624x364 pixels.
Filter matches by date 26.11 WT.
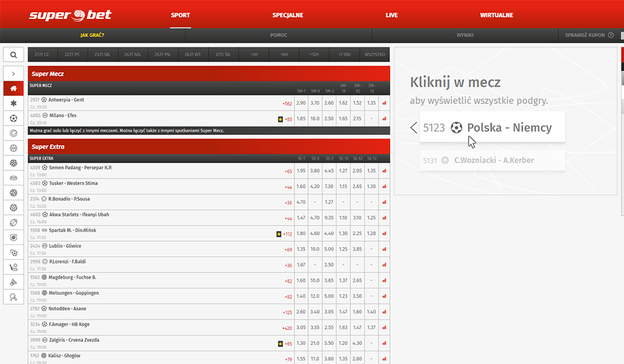click(192, 55)
